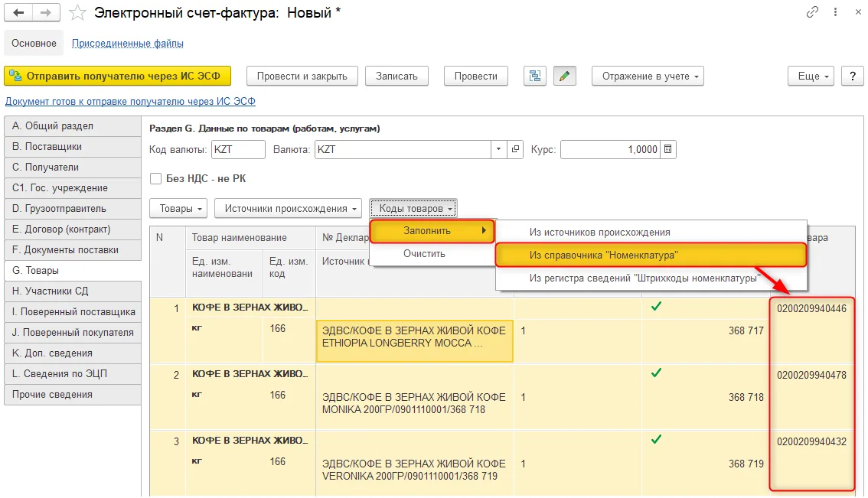Go forward with the right arrow button
Image resolution: width=868 pixels, height=498 pixels.
pos(46,12)
